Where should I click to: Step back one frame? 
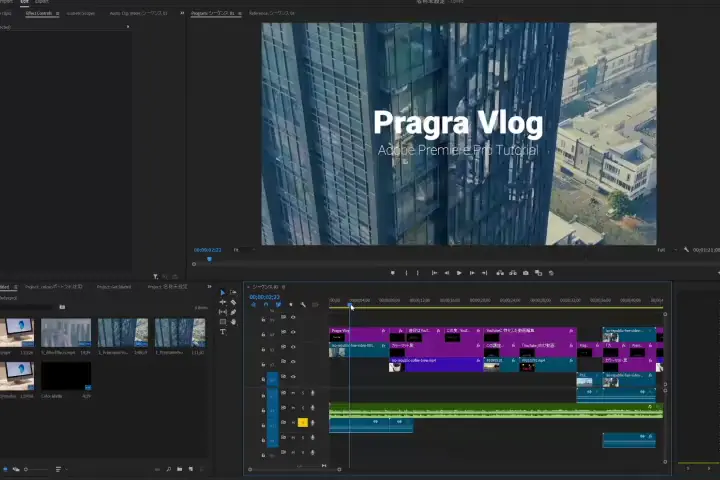tap(446, 273)
